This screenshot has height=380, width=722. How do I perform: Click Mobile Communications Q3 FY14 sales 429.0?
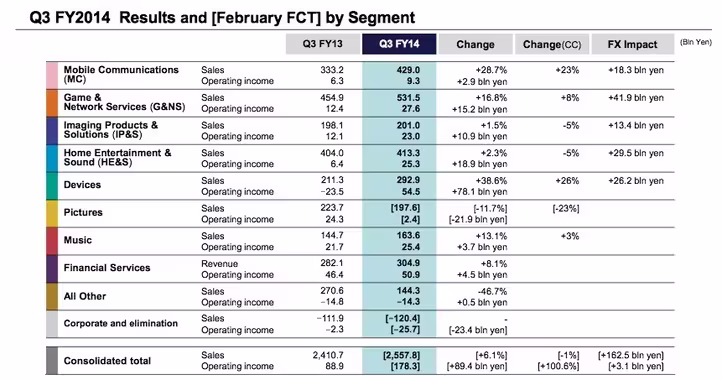(408, 70)
